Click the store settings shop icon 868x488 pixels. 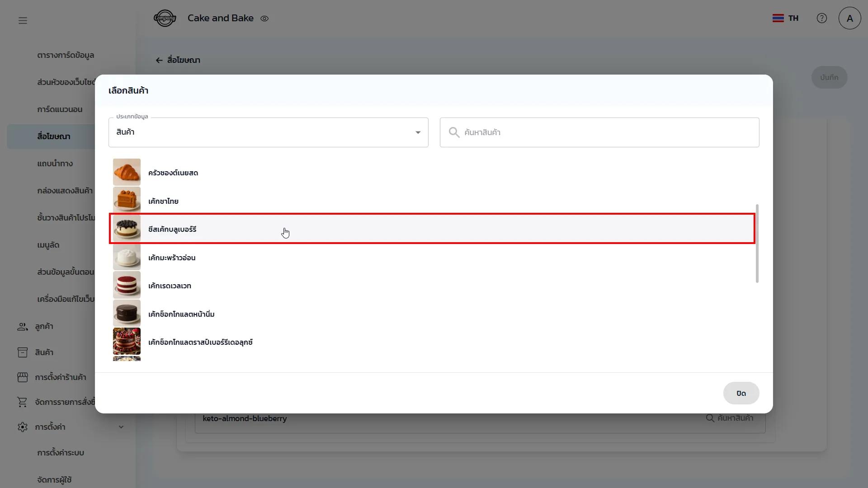coord(22,377)
